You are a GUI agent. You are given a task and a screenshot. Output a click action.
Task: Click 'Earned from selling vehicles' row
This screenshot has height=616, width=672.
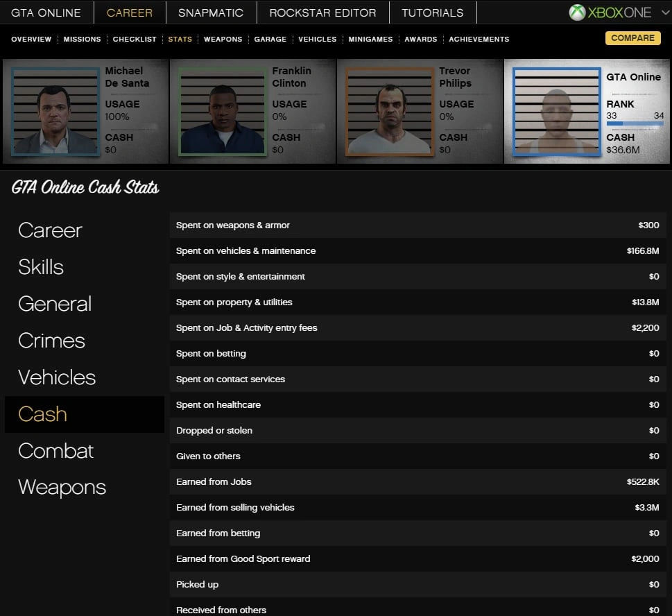tap(418, 508)
